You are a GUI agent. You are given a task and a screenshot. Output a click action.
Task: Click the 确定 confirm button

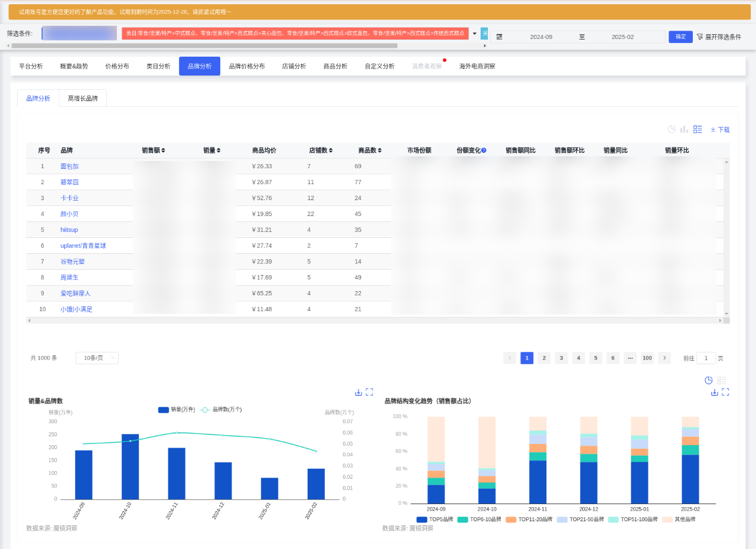click(680, 37)
